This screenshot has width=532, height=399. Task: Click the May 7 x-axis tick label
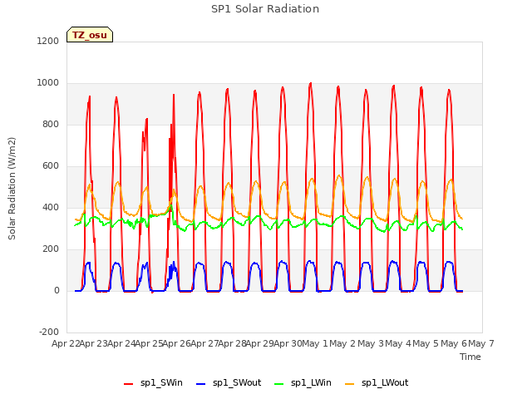pos(481,343)
